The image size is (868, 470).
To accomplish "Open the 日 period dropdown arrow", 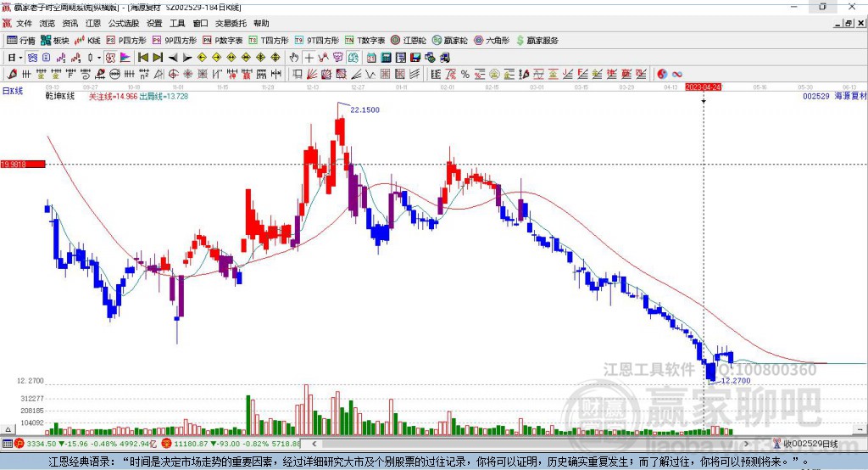I will 20,58.
